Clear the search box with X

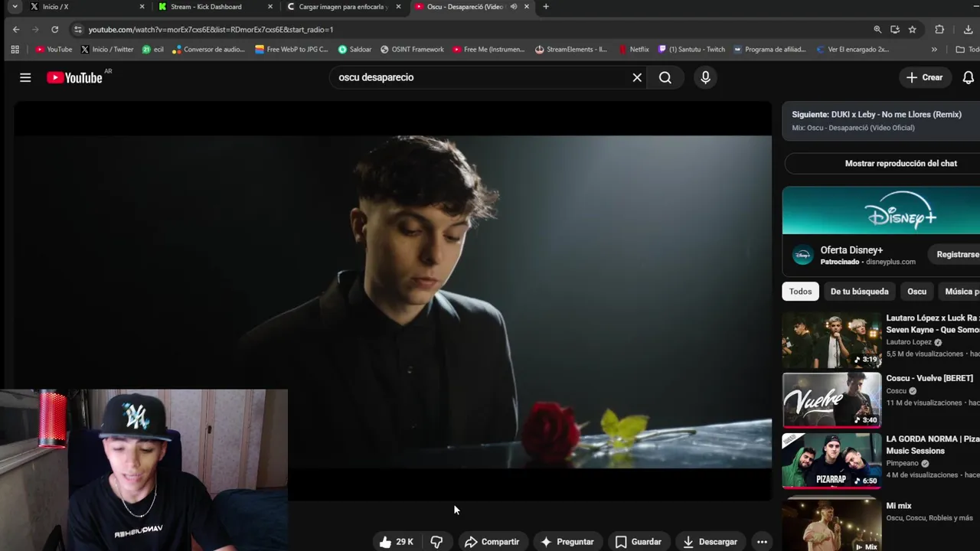point(637,77)
